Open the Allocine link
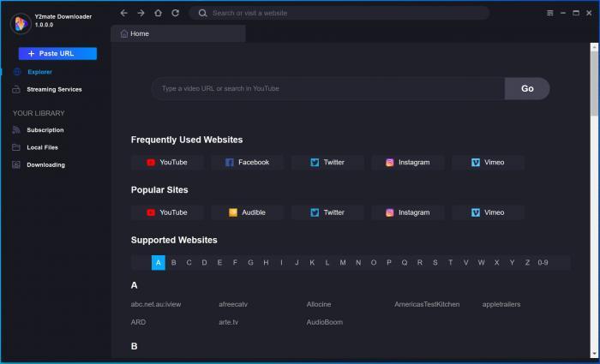This screenshot has height=364, width=600. click(319, 304)
